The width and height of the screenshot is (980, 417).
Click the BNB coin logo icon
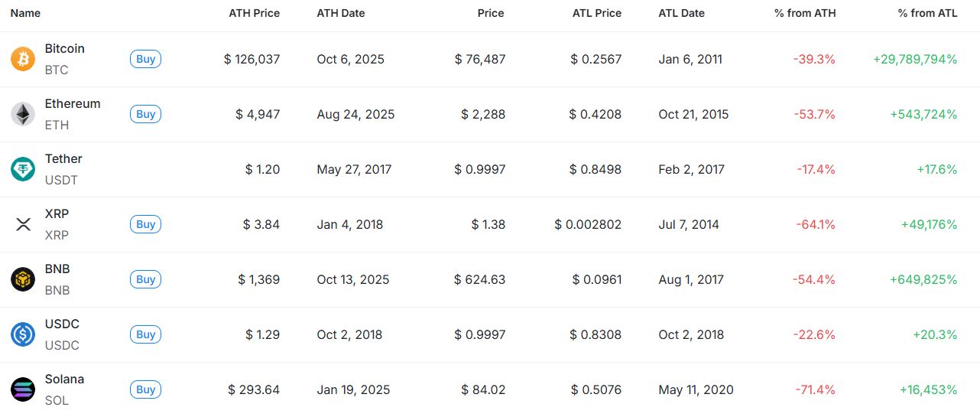point(23,279)
